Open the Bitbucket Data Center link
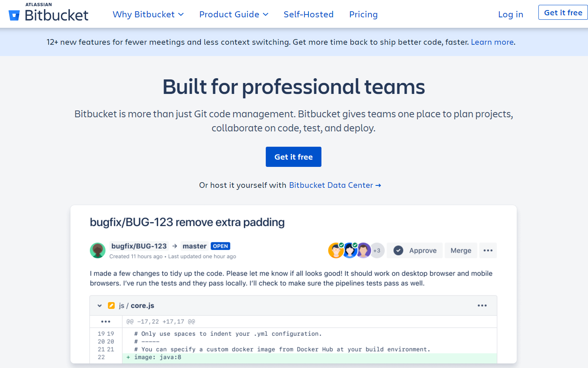 (335, 185)
